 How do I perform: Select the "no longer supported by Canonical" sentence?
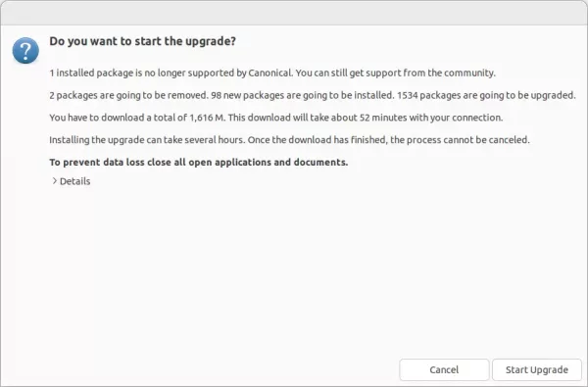[x=171, y=73]
